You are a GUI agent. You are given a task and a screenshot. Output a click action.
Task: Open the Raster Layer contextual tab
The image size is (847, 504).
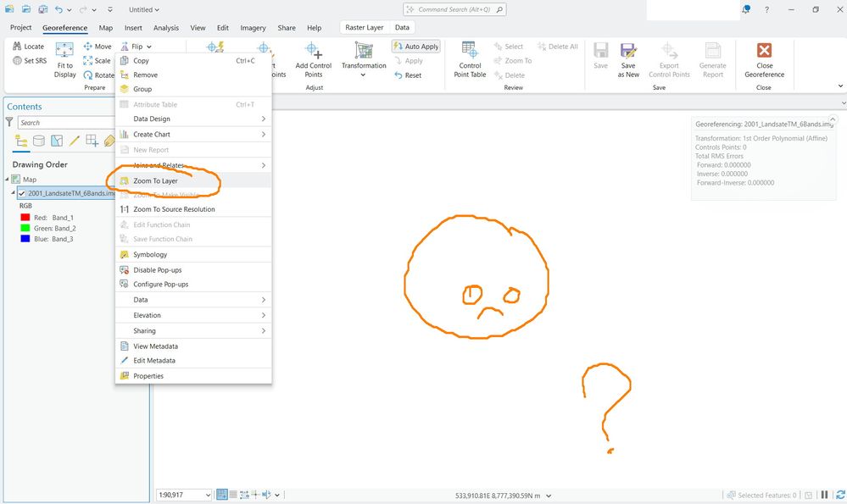364,27
